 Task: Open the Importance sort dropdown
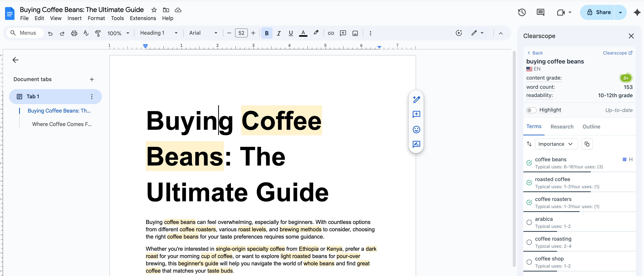tap(556, 144)
